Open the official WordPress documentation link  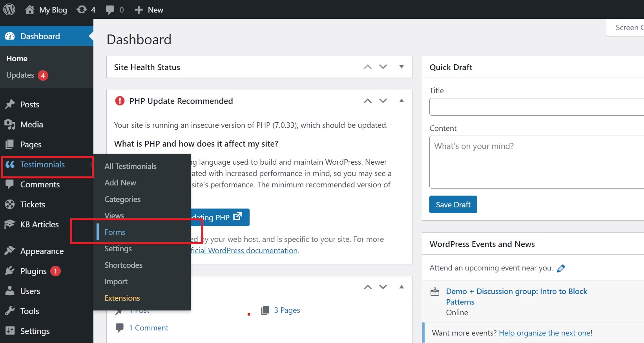(x=244, y=250)
